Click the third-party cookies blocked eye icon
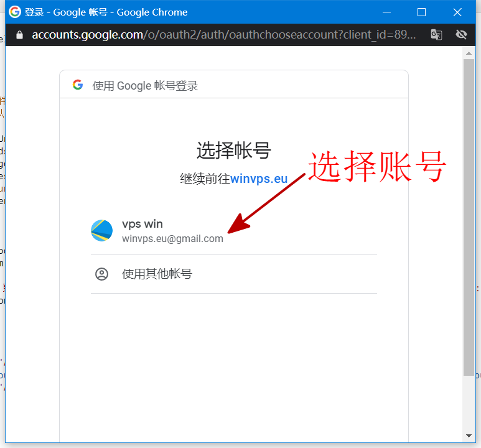Viewport: 481px width, 448px height. coord(461,34)
